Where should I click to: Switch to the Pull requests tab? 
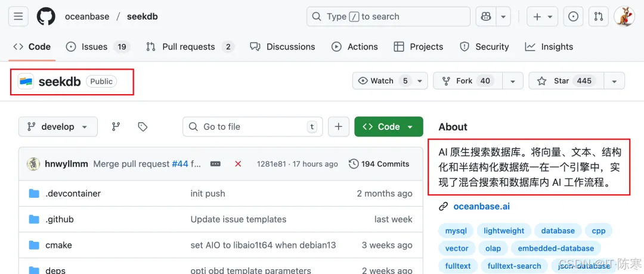(x=191, y=47)
